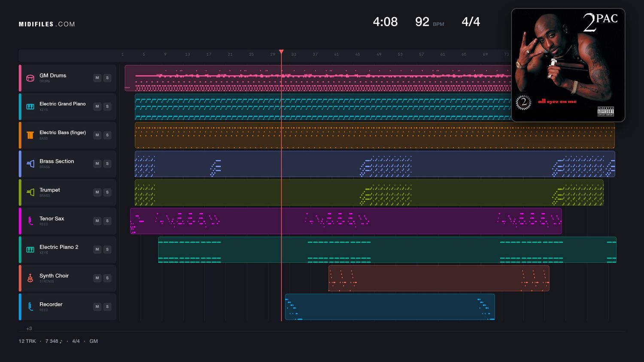Mute the Electric Bass (finger) track

[97, 135]
